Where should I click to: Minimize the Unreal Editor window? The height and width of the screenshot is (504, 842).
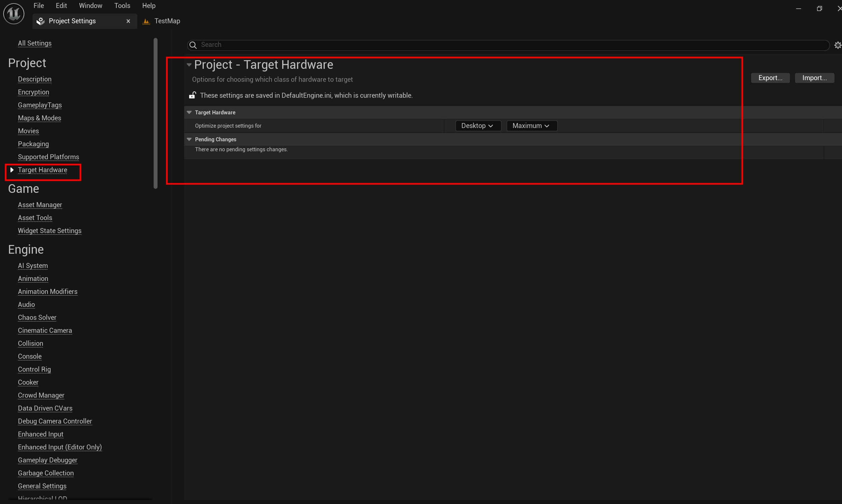[x=798, y=9]
